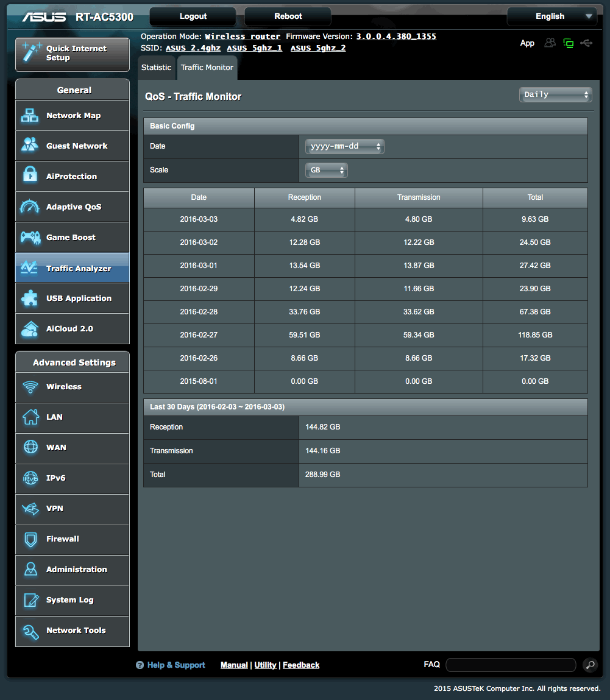This screenshot has width=610, height=700.
Task: Click inside the FAQ search field
Action: [511, 665]
